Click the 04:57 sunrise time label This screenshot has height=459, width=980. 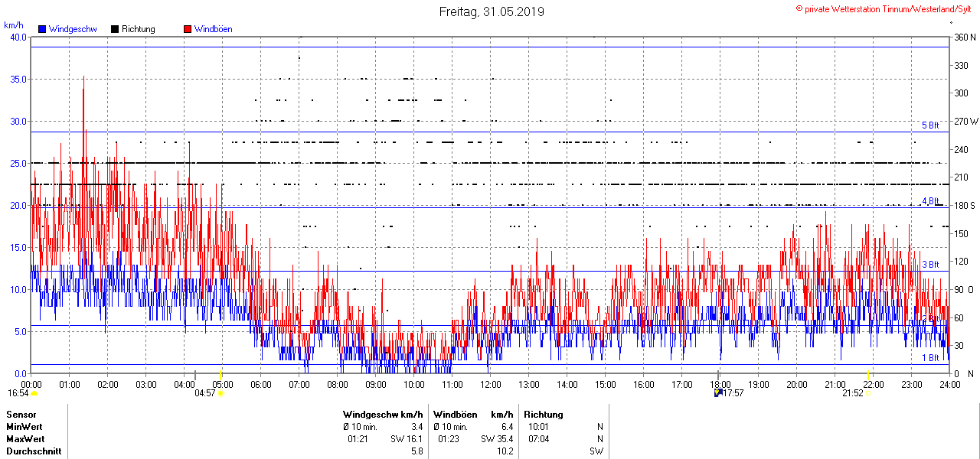point(205,393)
